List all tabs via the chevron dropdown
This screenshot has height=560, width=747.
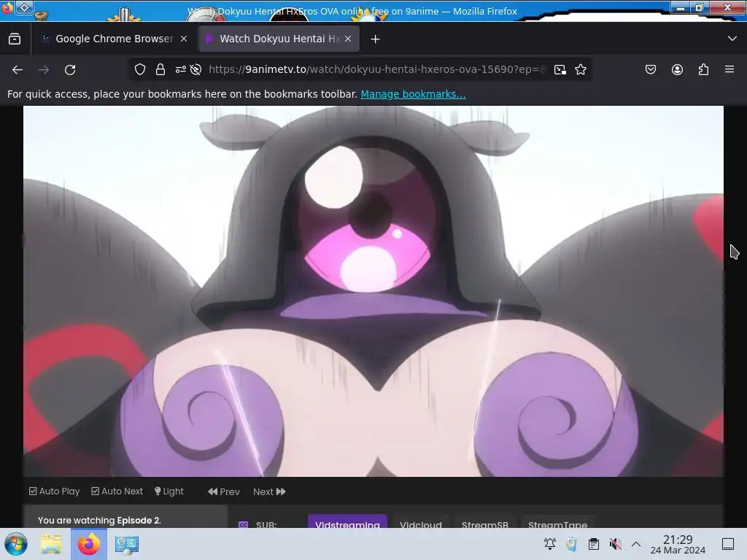coord(732,39)
